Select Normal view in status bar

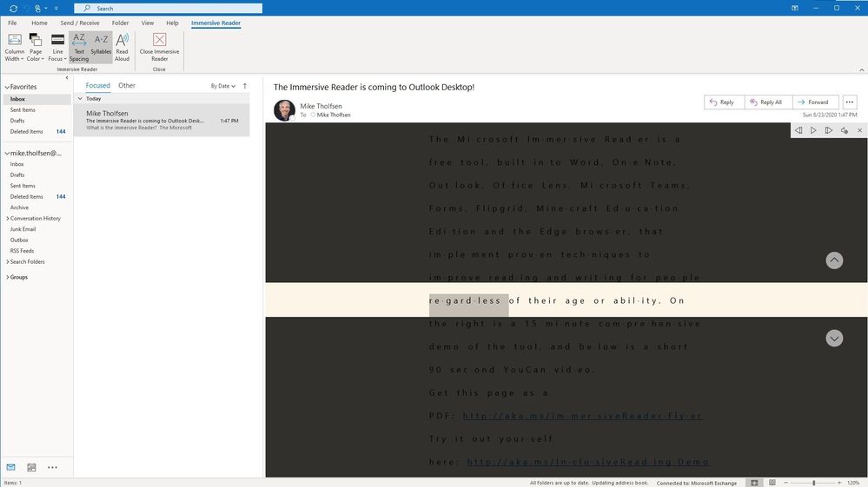tap(754, 483)
